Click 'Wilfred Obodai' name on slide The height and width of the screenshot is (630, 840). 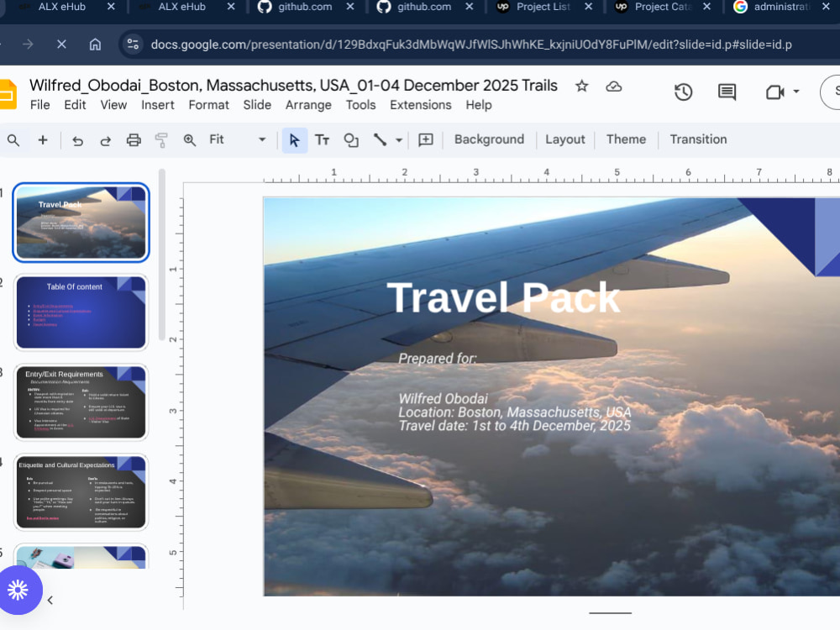pyautogui.click(x=443, y=398)
